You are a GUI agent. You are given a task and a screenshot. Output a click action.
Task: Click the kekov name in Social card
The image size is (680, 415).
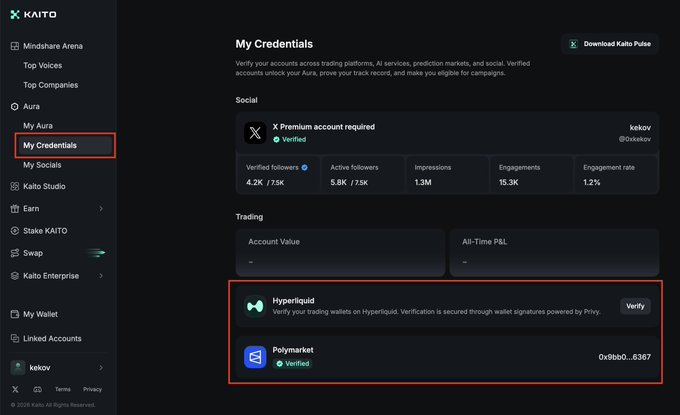(640, 127)
